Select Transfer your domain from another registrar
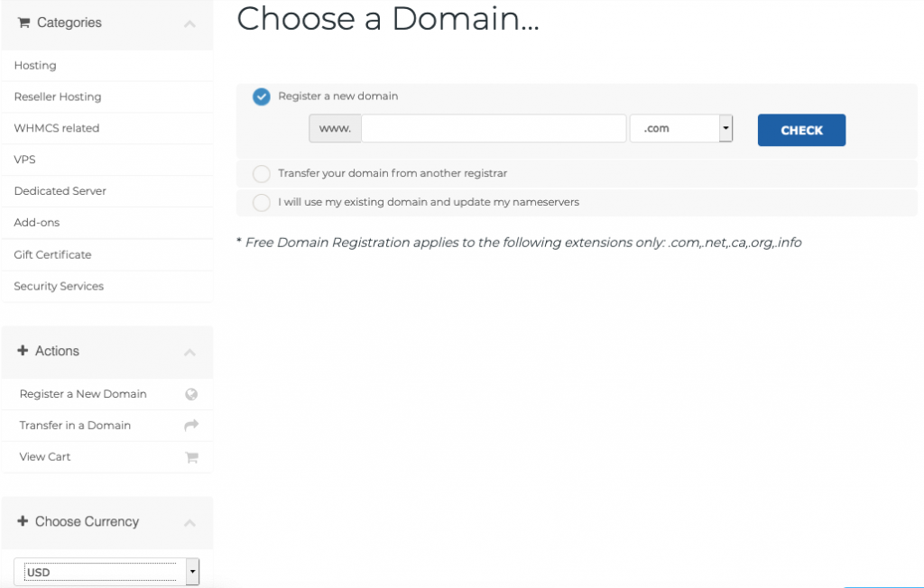 262,174
